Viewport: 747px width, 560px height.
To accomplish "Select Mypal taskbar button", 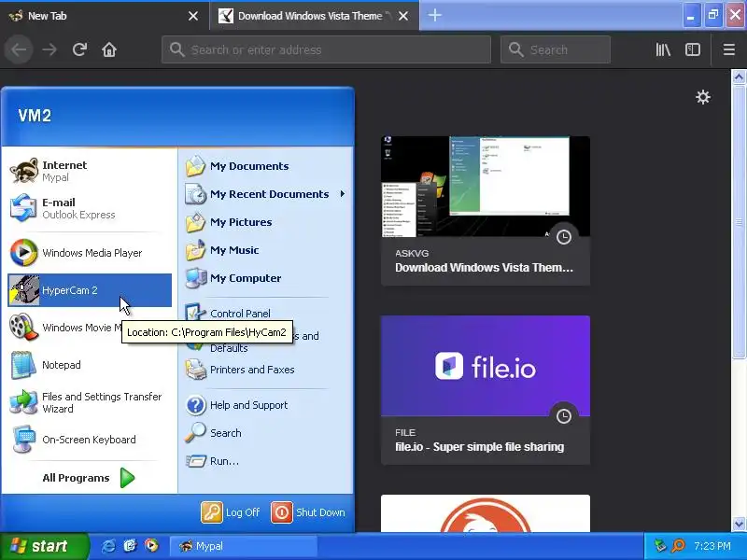I will click(244, 546).
